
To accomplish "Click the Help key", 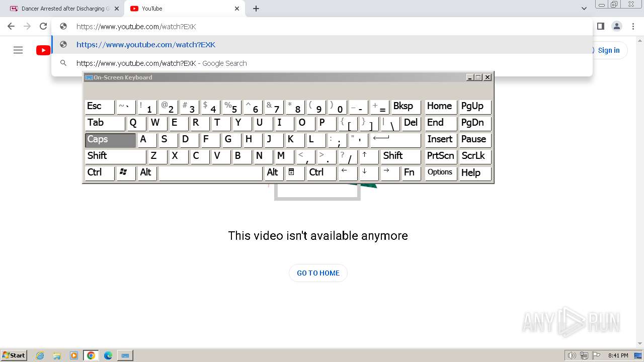I will (x=475, y=173).
